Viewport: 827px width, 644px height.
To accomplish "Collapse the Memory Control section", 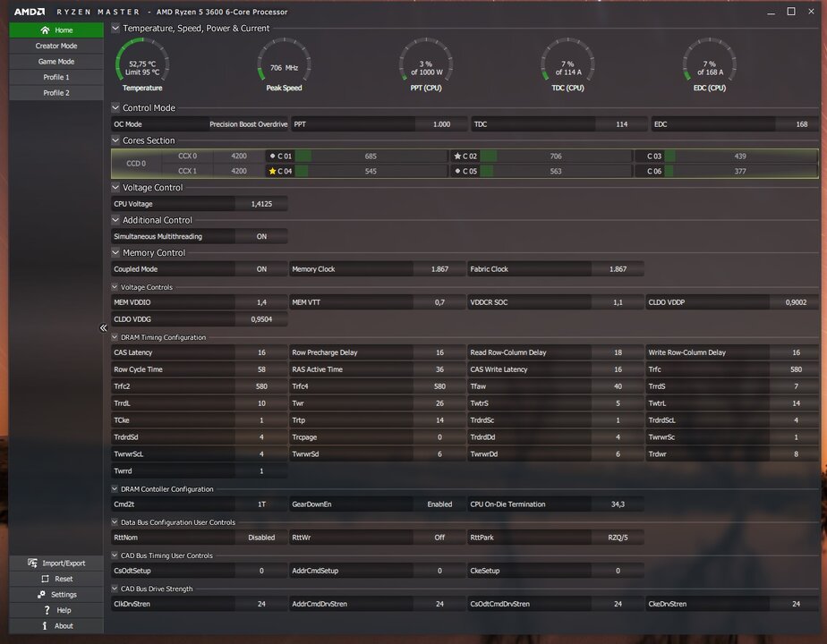I will [x=115, y=252].
